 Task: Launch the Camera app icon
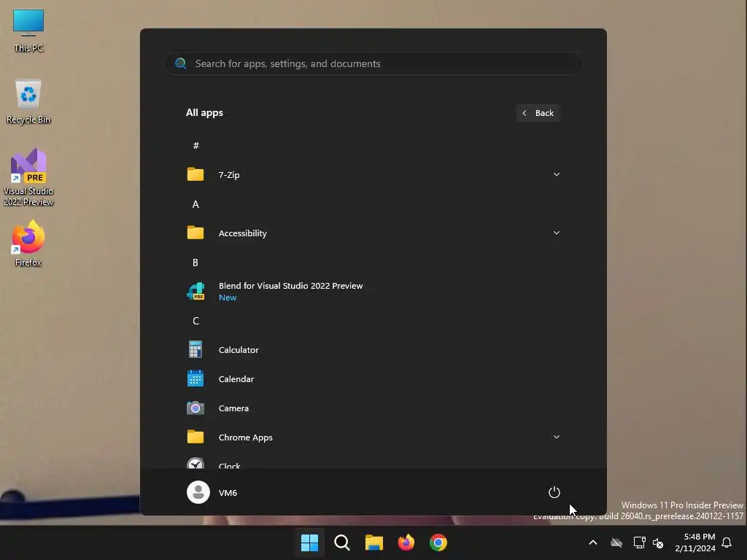coord(196,408)
